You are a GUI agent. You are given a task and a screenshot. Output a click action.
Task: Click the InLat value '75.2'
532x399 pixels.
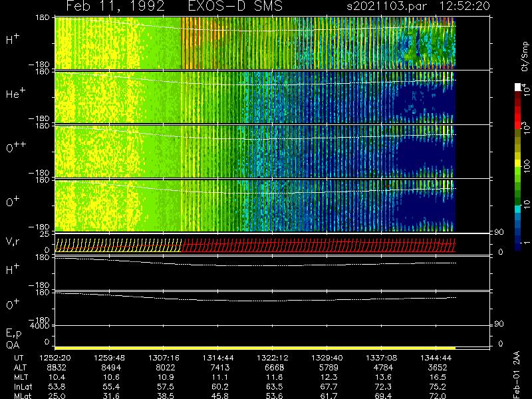(438, 386)
